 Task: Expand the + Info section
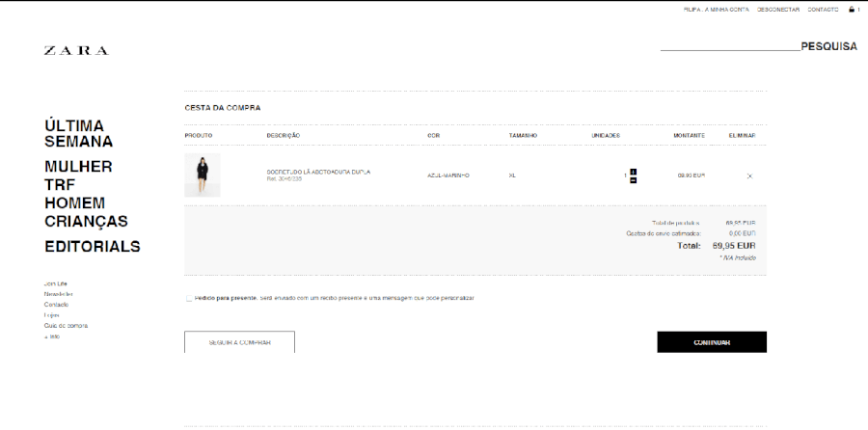52,336
